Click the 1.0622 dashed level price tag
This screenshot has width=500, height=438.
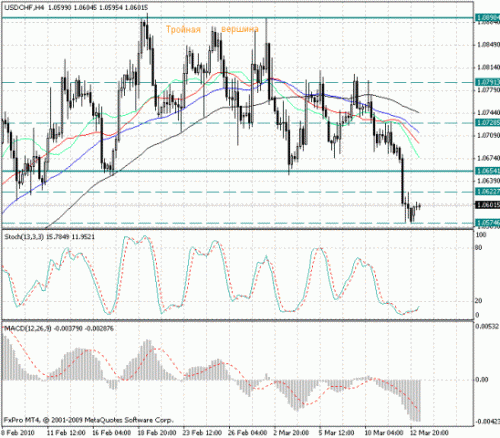(487, 191)
